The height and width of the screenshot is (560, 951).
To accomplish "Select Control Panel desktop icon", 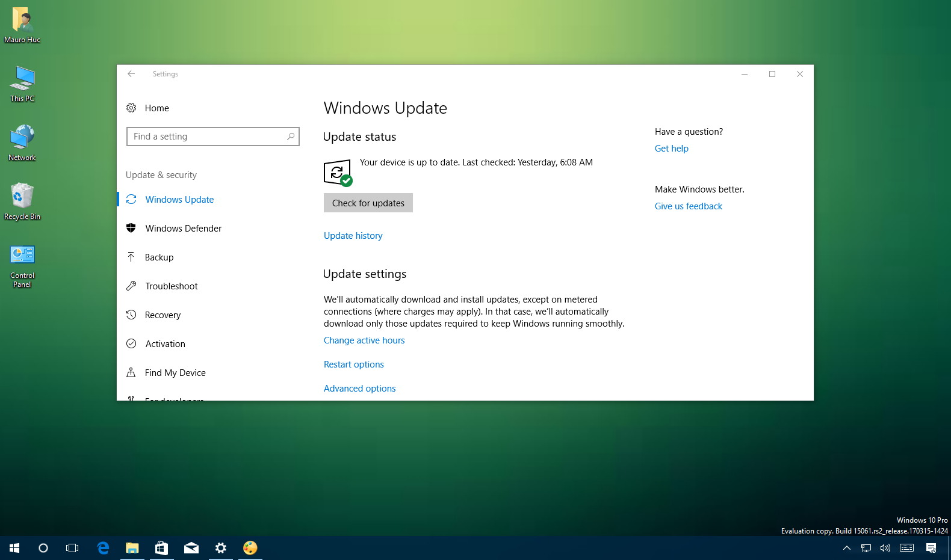I will (x=22, y=266).
